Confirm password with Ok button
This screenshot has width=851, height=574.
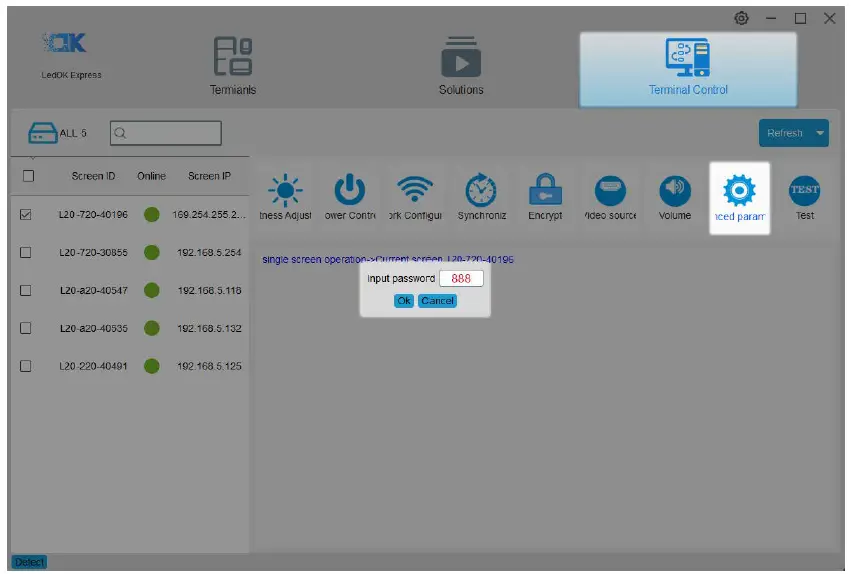pos(404,301)
